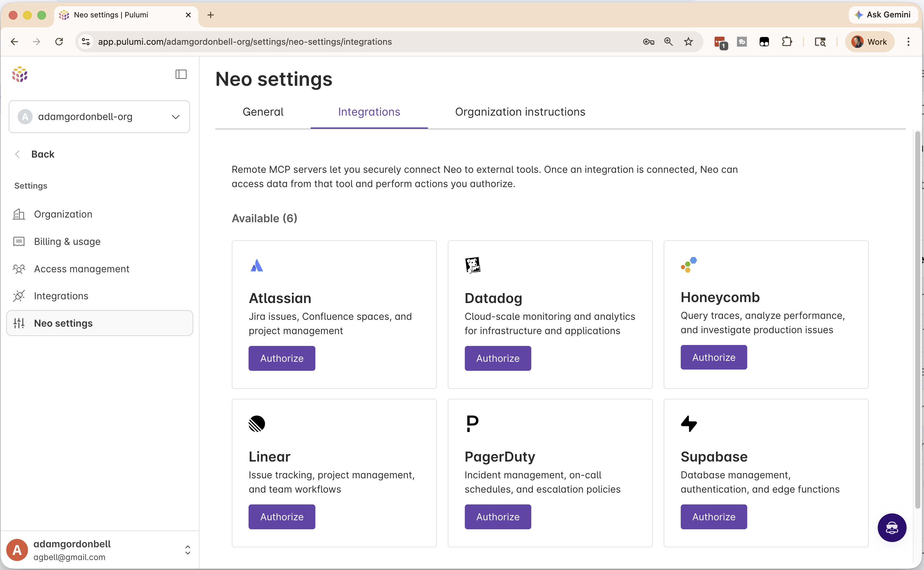The height and width of the screenshot is (570, 924).
Task: Authorize the Atlassian integration
Action: 281,358
